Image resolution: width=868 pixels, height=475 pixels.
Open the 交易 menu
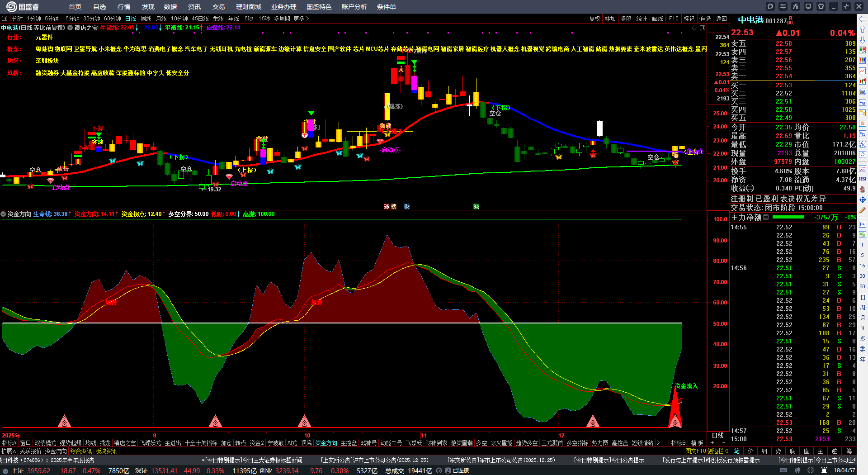pyautogui.click(x=219, y=7)
